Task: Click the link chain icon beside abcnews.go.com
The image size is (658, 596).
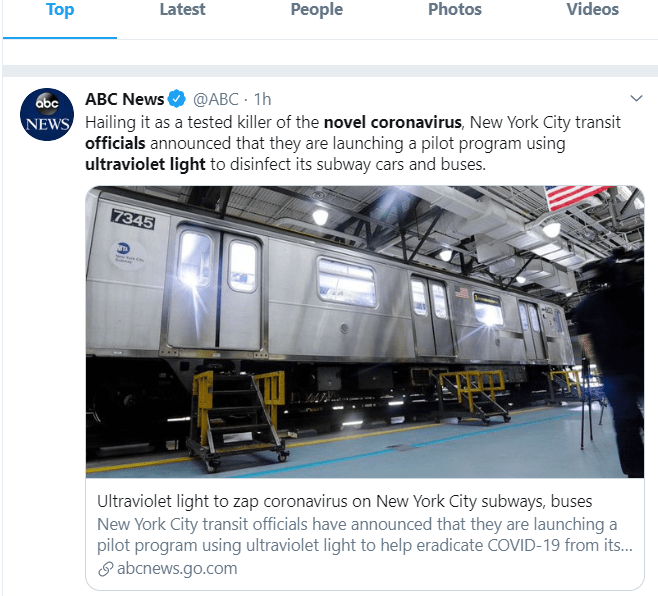Action: pyautogui.click(x=106, y=569)
